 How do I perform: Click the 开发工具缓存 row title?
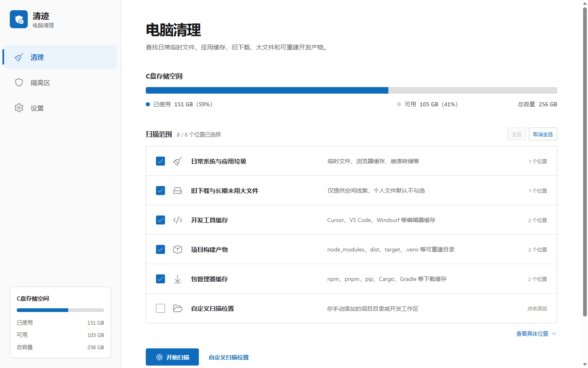[x=209, y=220]
